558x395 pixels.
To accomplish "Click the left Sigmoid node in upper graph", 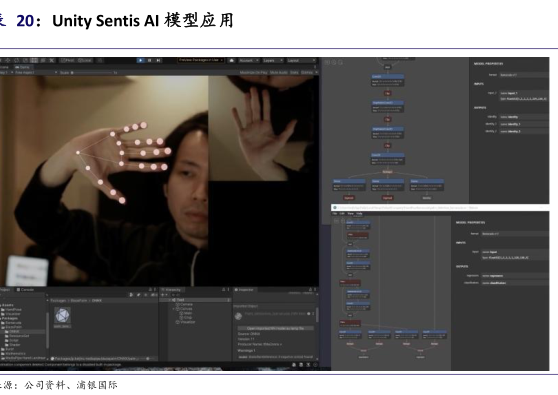I will (x=349, y=198).
